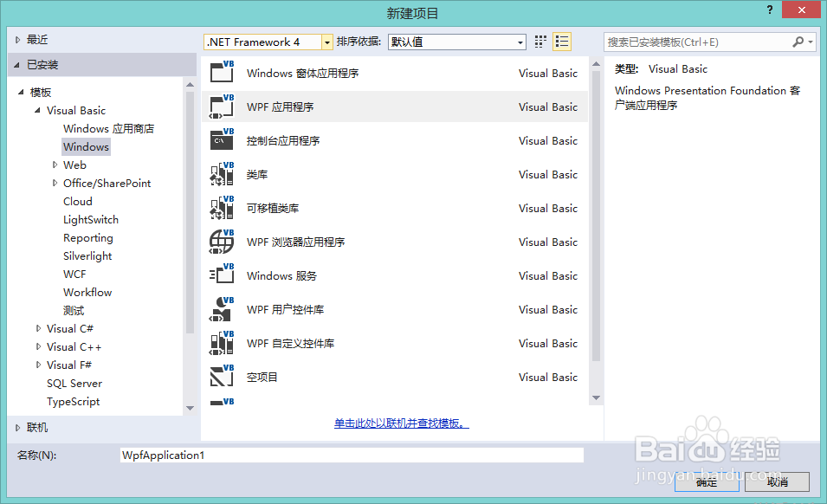
Task: Click the Windows 窗体应用程序 template icon
Action: 222,72
